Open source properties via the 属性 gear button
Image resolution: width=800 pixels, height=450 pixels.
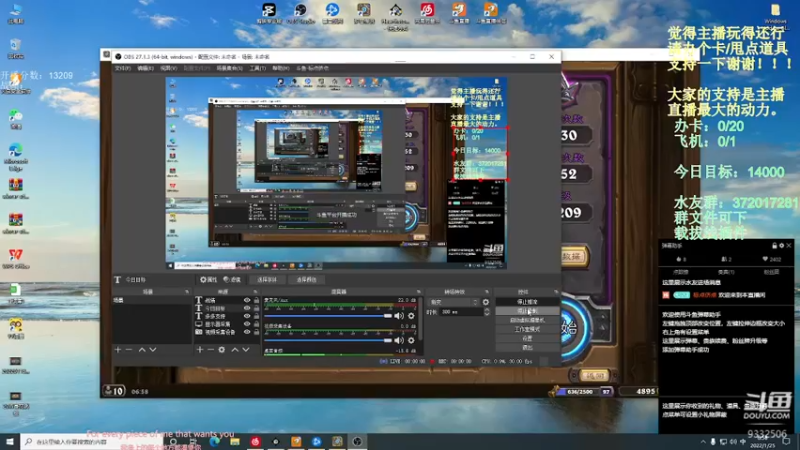tap(208, 280)
